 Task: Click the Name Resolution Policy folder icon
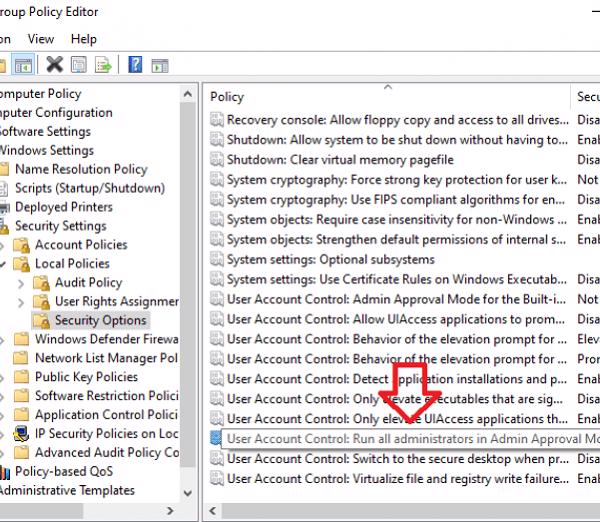click(x=4, y=169)
